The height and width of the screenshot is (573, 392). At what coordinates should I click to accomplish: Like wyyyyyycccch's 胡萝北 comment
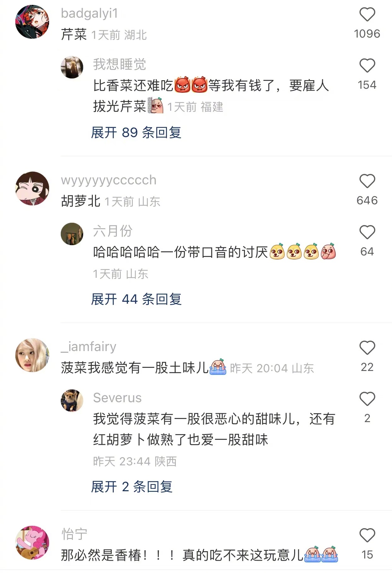tap(367, 181)
